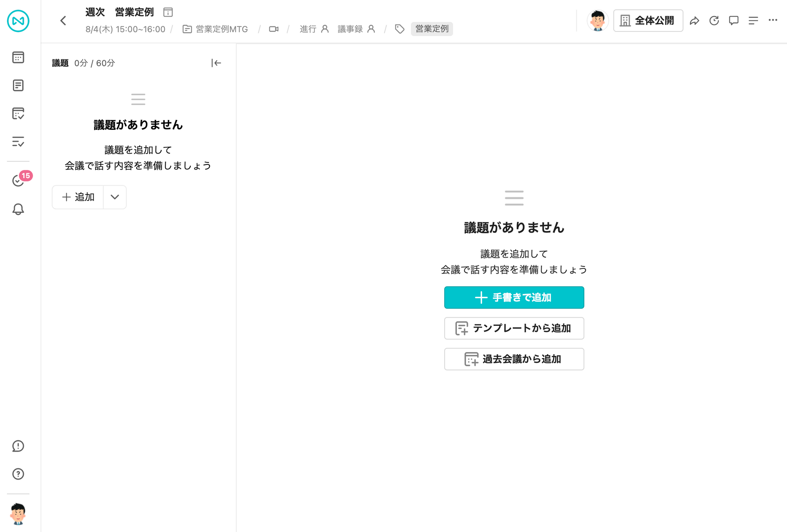Open the checked calendar tasks icon in the sidebar
The width and height of the screenshot is (787, 532).
click(18, 114)
